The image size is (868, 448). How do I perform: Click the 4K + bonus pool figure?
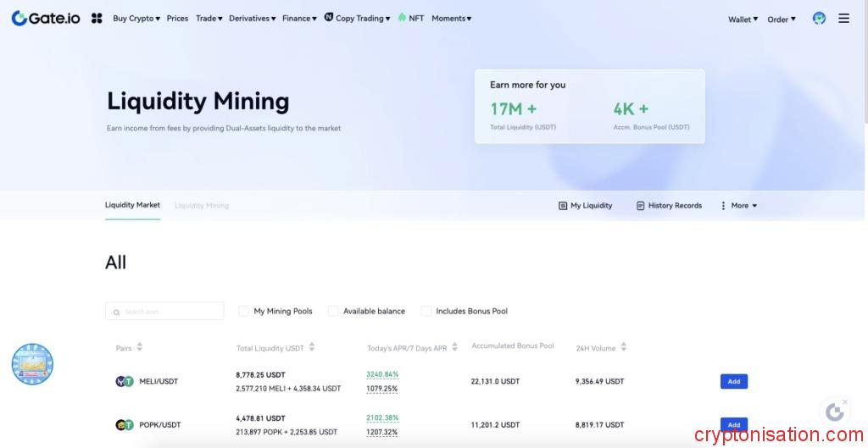tap(631, 109)
